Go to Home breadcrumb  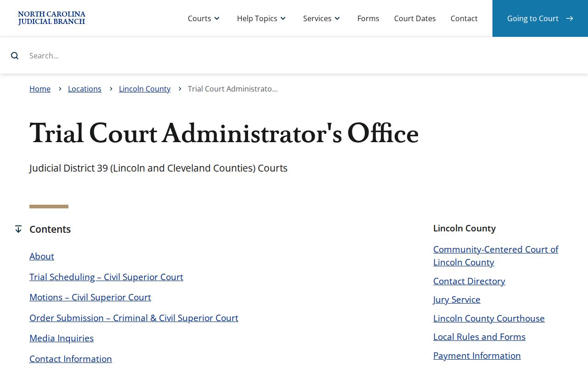click(x=40, y=89)
